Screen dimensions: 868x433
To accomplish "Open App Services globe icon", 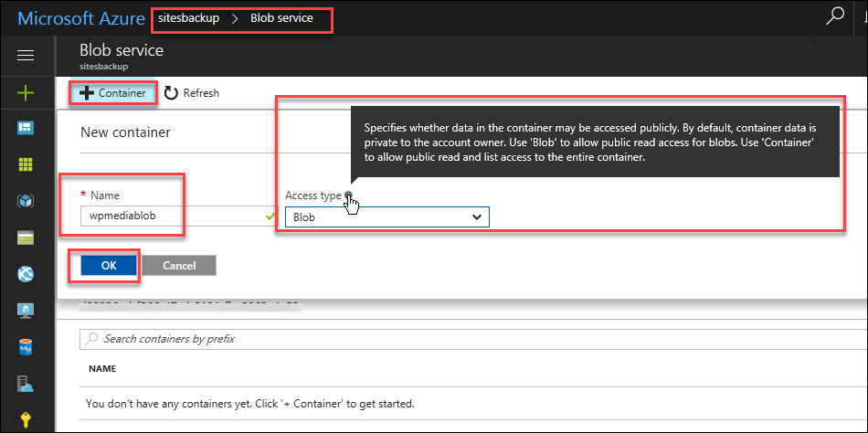I will pyautogui.click(x=26, y=273).
